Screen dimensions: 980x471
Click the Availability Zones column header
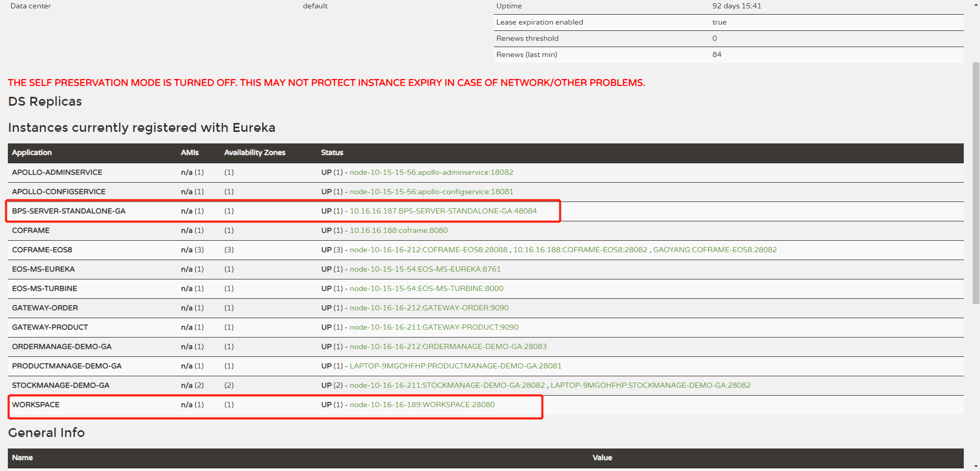[x=255, y=152]
